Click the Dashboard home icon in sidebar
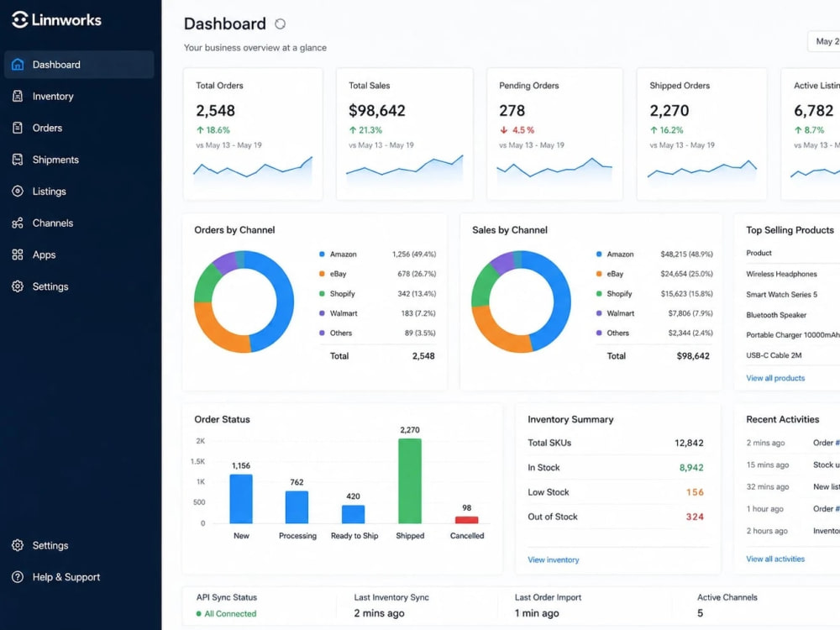Viewport: 840px width, 630px height. pos(18,65)
